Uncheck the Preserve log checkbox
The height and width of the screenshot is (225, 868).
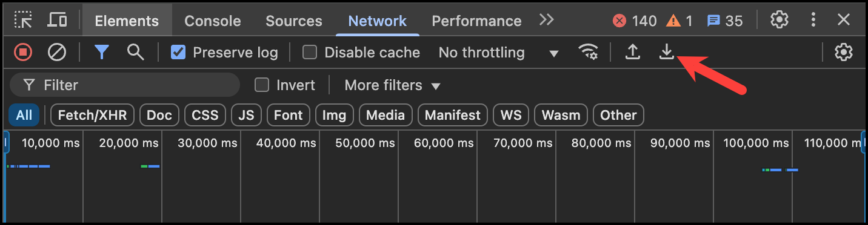[x=178, y=53]
